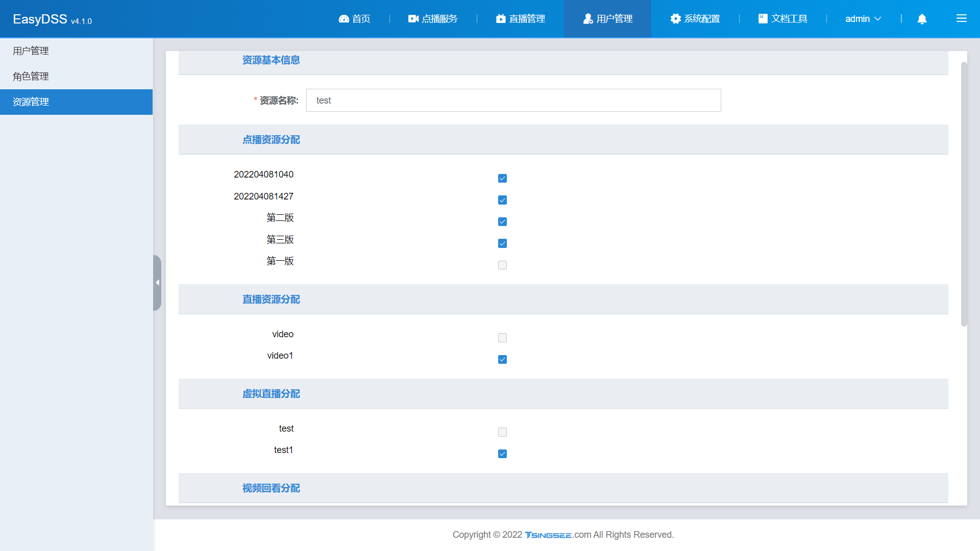Click the user icon for 用户管理

[588, 19]
